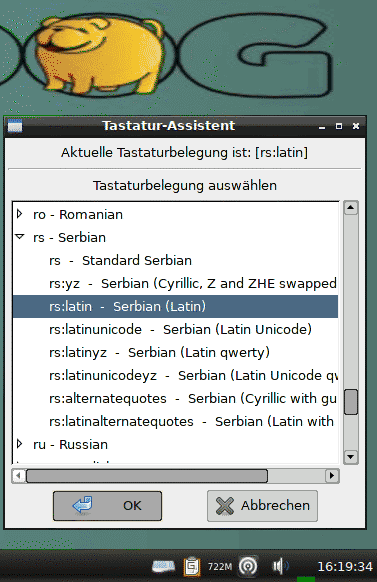Expand the ru - Russian tree node
Screen dimensions: 377x582
(x=20, y=444)
